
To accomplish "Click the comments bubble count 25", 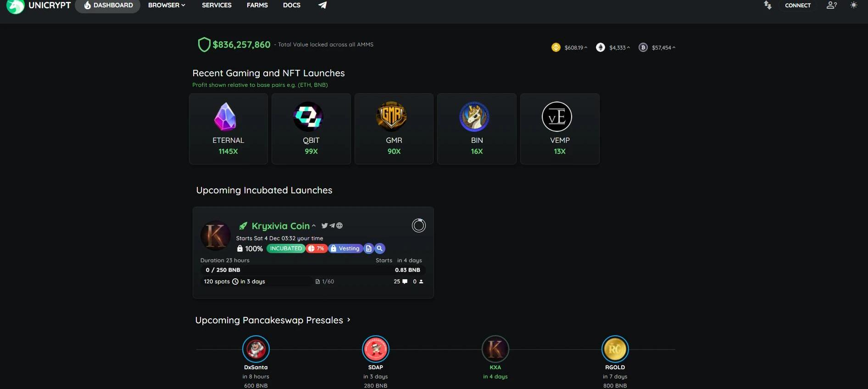I will (x=401, y=282).
